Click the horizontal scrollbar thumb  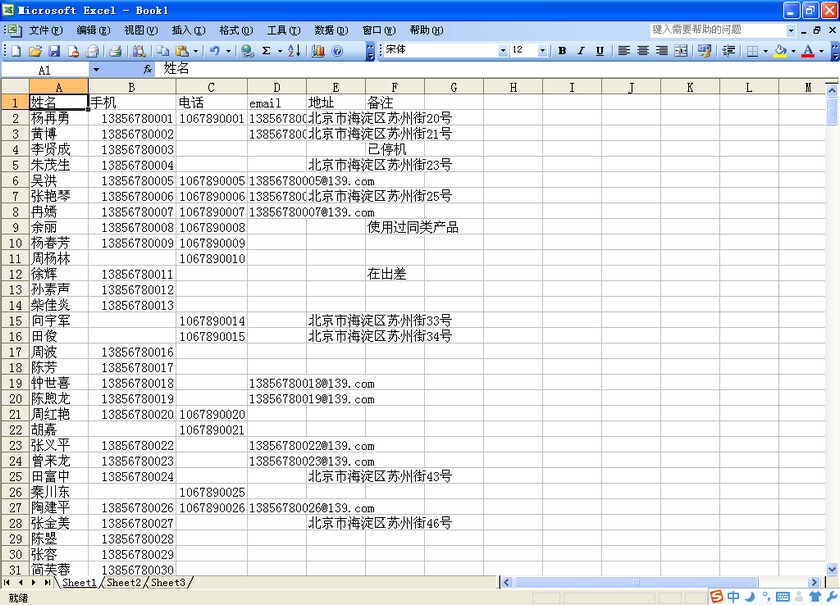[x=636, y=582]
